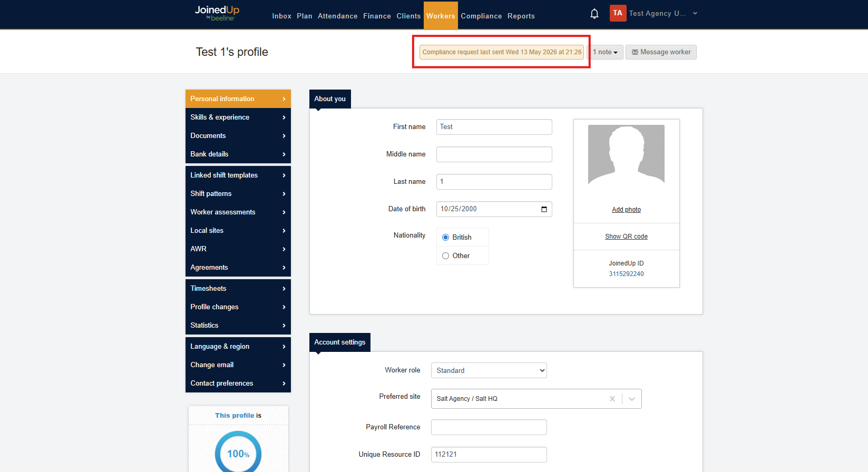This screenshot has width=868, height=472.
Task: Open Worker assessments section
Action: (238, 212)
